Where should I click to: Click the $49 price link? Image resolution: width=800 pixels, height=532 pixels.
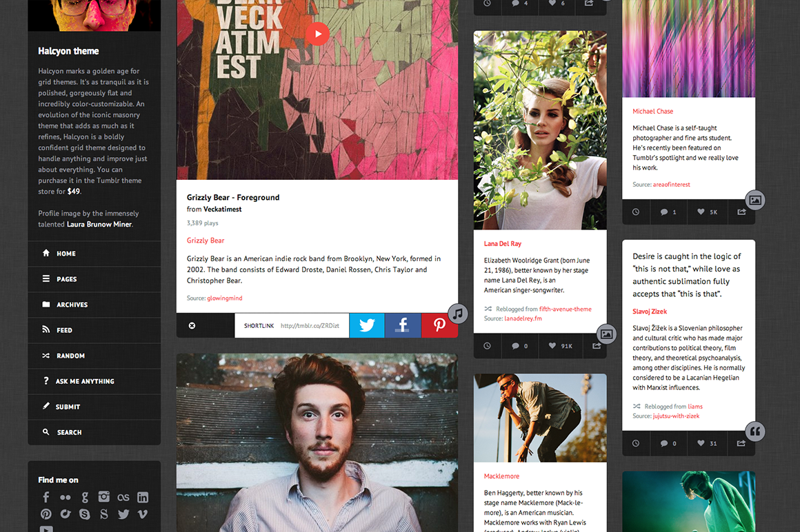pos(74,192)
